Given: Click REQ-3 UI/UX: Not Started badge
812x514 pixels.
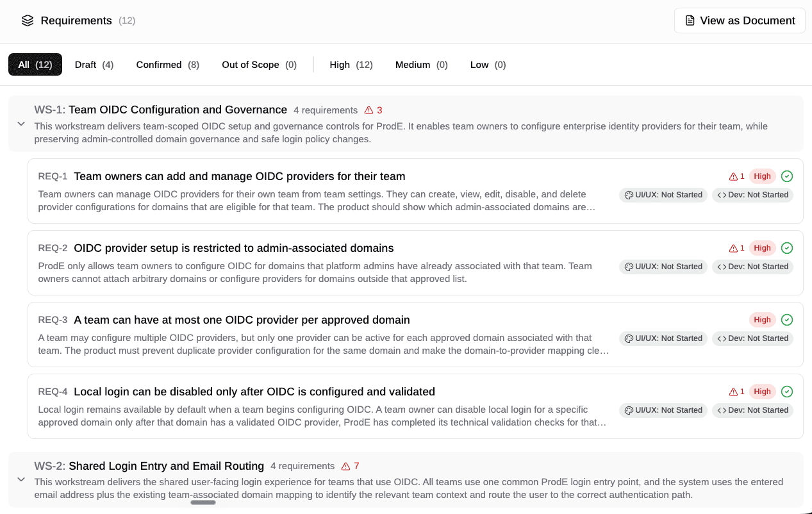Looking at the screenshot, I should pyautogui.click(x=663, y=338).
